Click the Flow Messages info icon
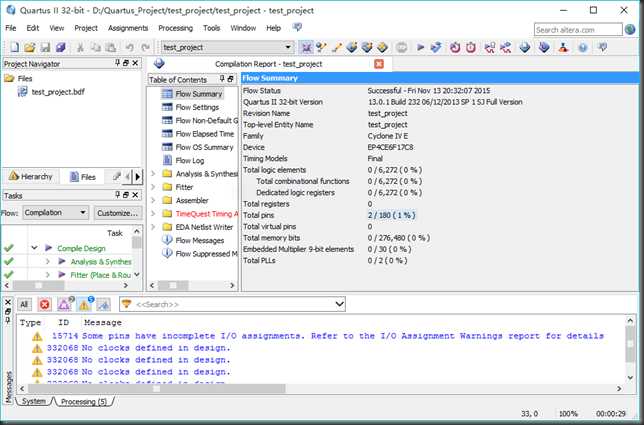This screenshot has height=425, width=644. click(167, 240)
